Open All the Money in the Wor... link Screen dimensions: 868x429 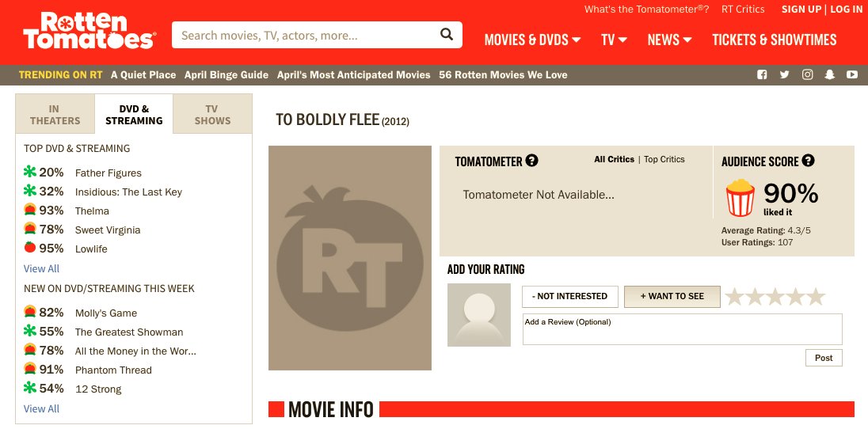click(x=135, y=351)
